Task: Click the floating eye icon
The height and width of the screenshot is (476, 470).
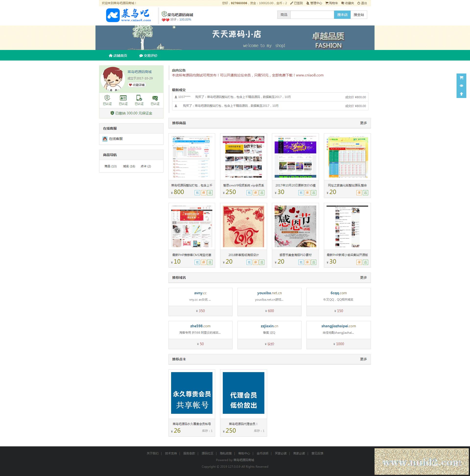Action: click(x=461, y=86)
